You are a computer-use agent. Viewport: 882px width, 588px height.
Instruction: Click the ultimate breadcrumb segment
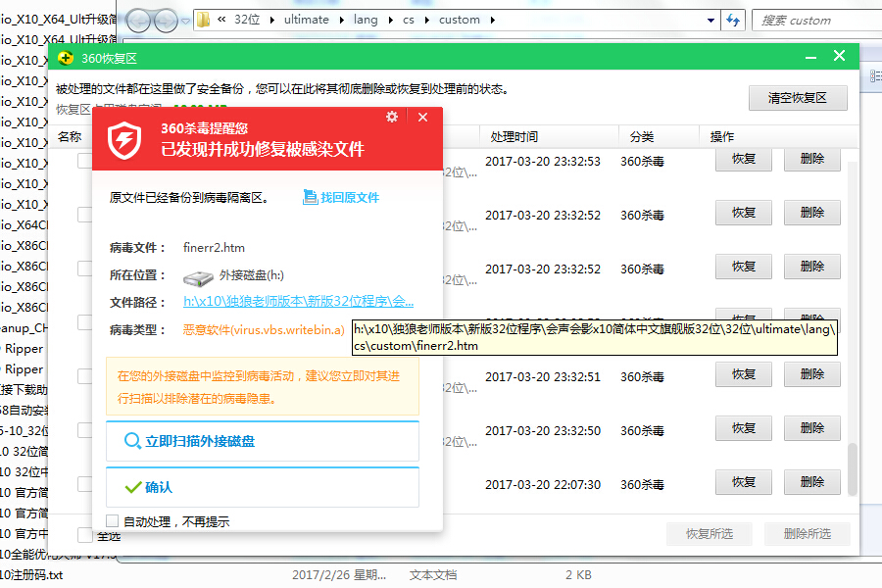307,20
